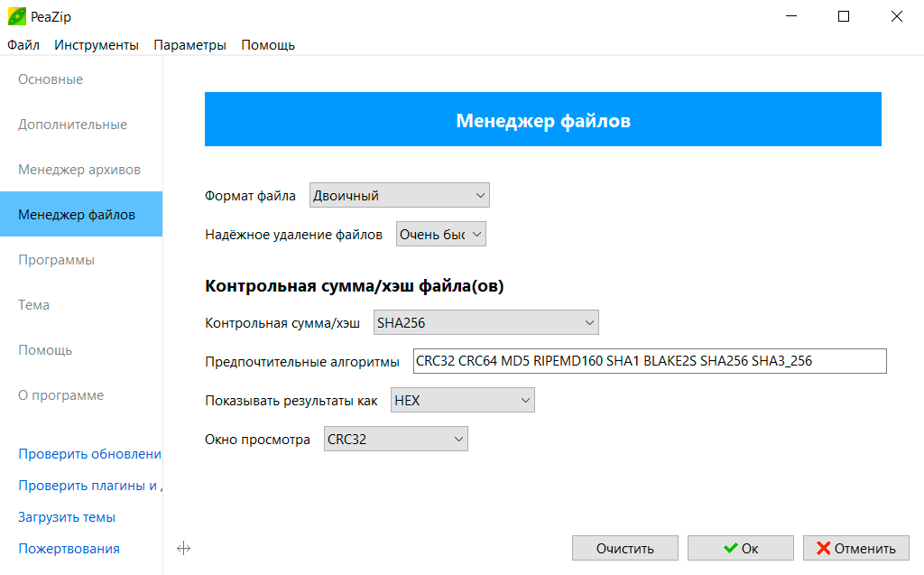Confirm settings with the Ok button
The height and width of the screenshot is (575, 924).
click(741, 549)
